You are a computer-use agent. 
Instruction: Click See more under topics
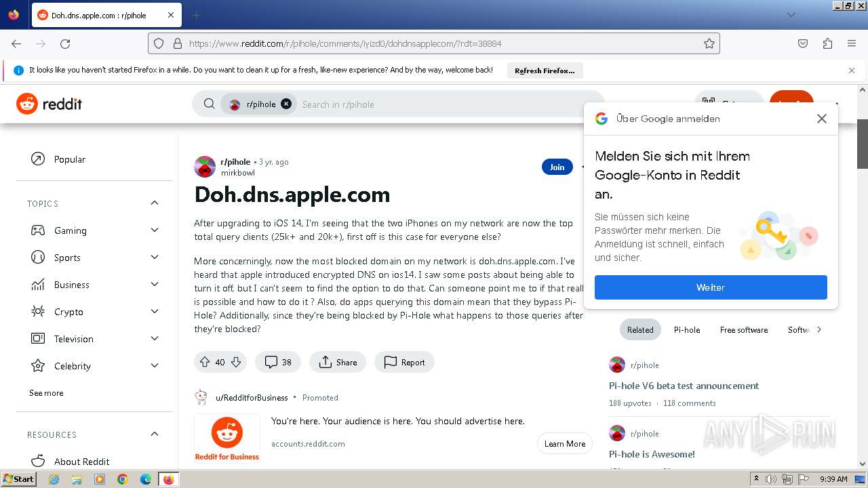point(46,393)
